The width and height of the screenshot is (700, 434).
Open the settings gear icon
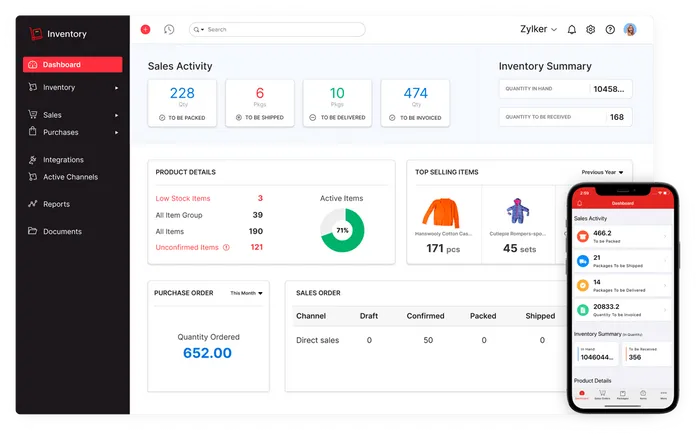(591, 30)
